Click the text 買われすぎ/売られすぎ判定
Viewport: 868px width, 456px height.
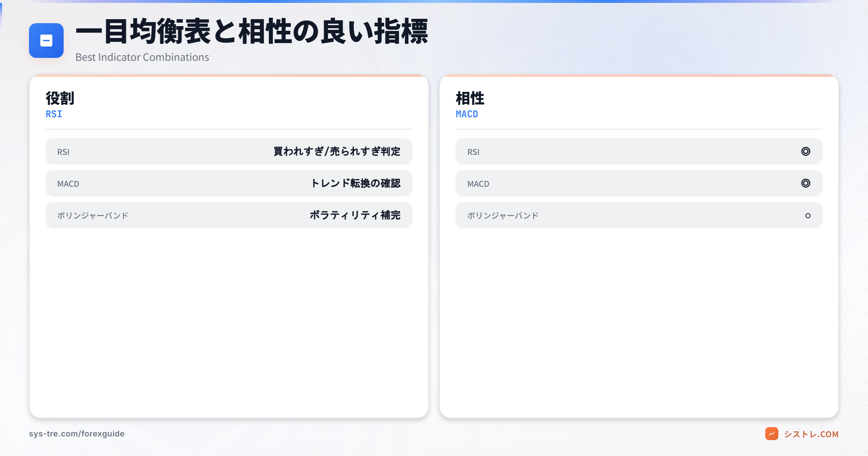point(337,151)
